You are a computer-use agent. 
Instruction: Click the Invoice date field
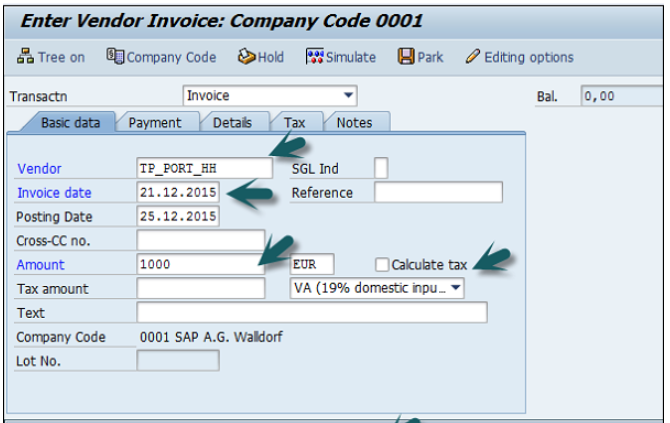pyautogui.click(x=177, y=192)
